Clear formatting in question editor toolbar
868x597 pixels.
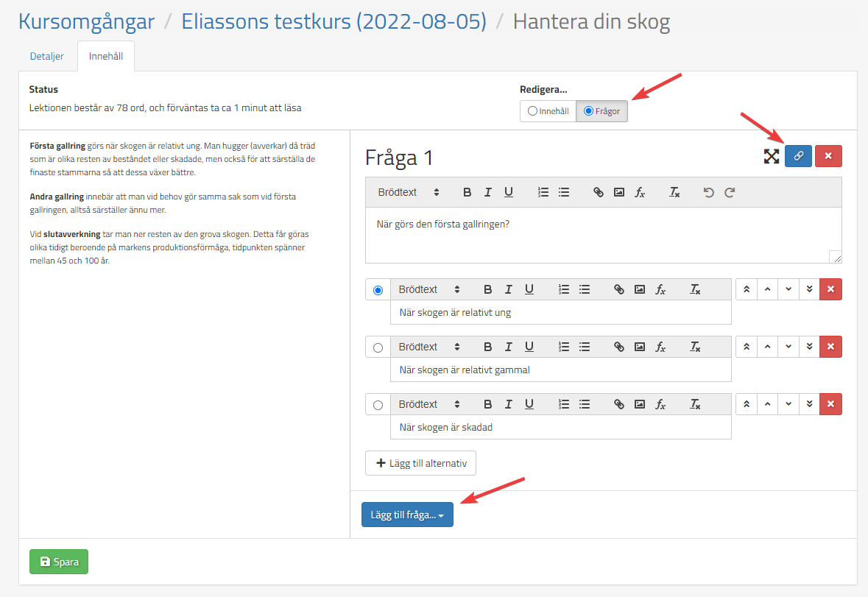[674, 192]
